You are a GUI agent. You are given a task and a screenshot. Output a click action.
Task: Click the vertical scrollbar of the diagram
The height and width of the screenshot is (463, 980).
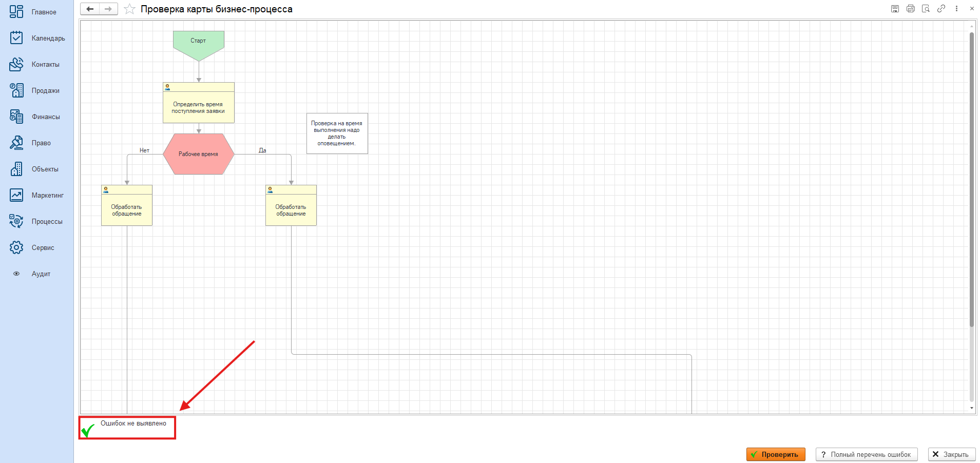[972, 180]
